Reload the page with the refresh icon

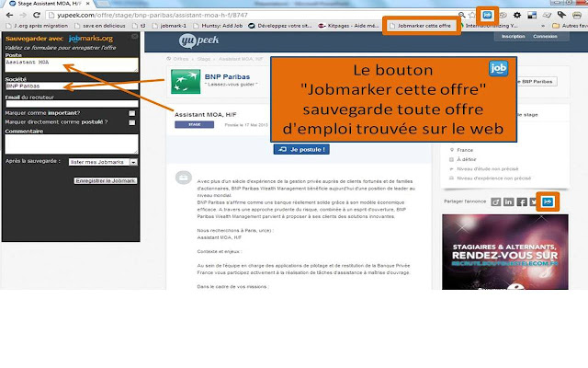tap(37, 15)
